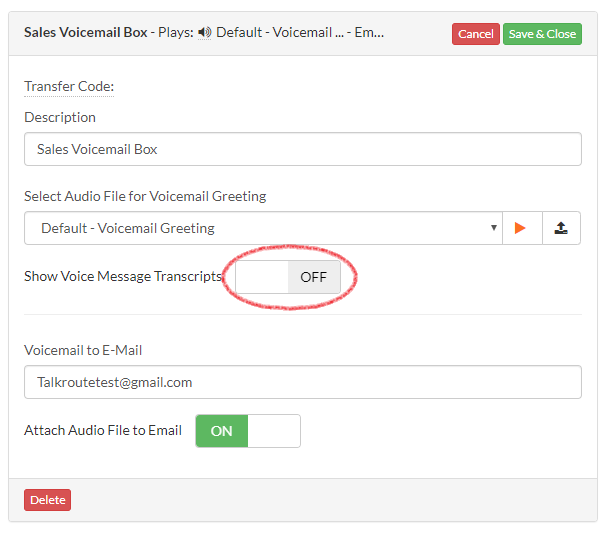
Task: Click the Show Voice Message Transcripts label
Action: [x=123, y=276]
